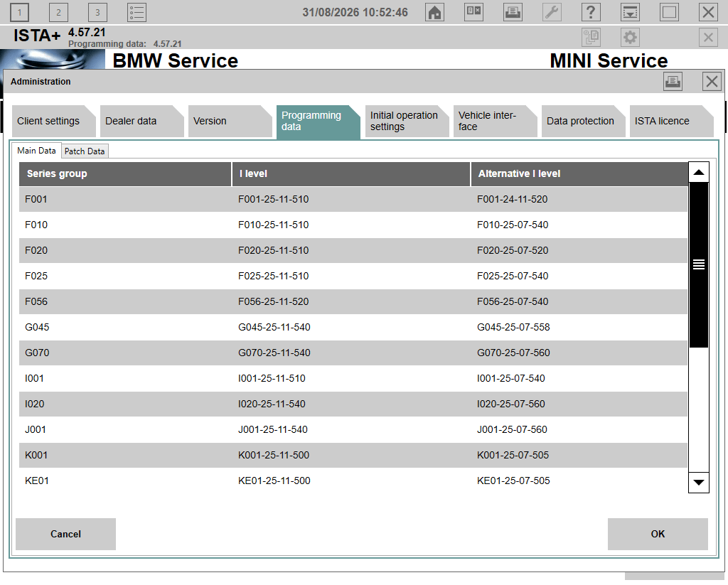Select the I001 series group cell
Viewport: 728px width, 585px height.
pyautogui.click(x=34, y=378)
